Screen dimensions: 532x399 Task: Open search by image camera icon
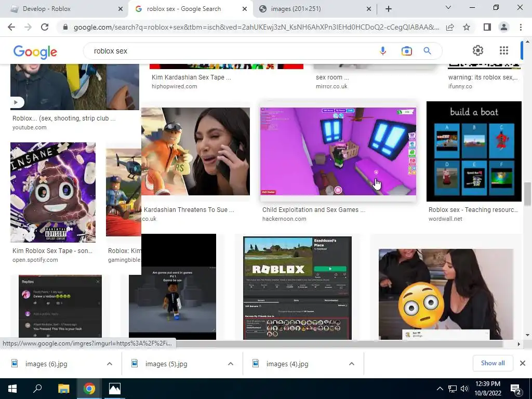(x=406, y=51)
